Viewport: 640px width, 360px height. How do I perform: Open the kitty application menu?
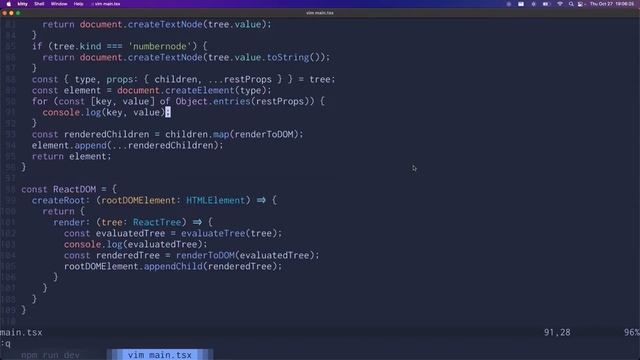23,4
